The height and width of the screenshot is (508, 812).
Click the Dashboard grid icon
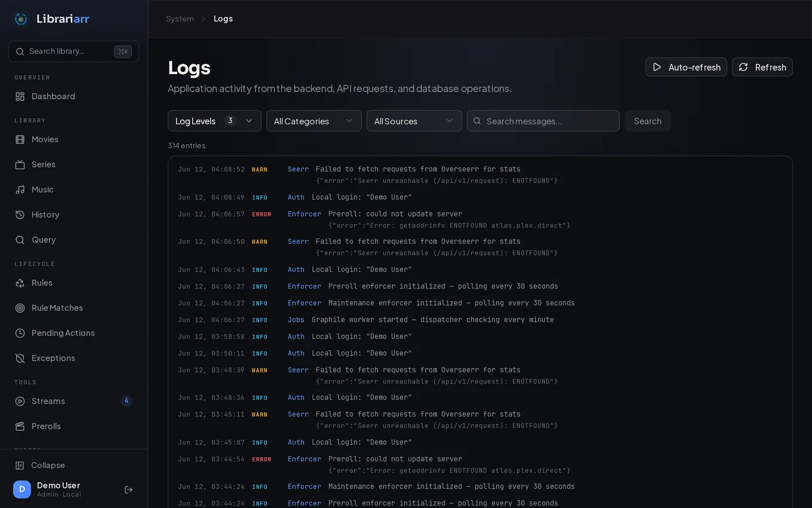pyautogui.click(x=20, y=96)
